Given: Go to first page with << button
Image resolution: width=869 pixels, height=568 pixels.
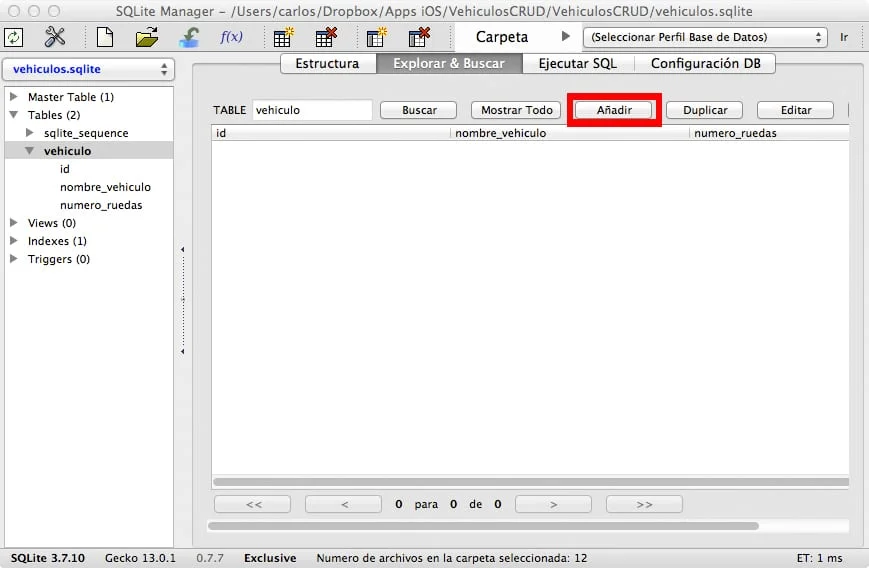Looking at the screenshot, I should [253, 504].
